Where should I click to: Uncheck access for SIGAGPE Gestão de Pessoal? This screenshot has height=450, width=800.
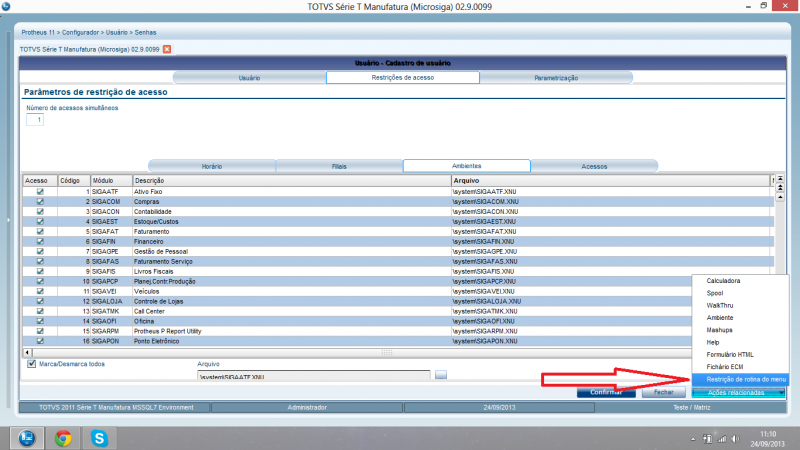pyautogui.click(x=40, y=252)
